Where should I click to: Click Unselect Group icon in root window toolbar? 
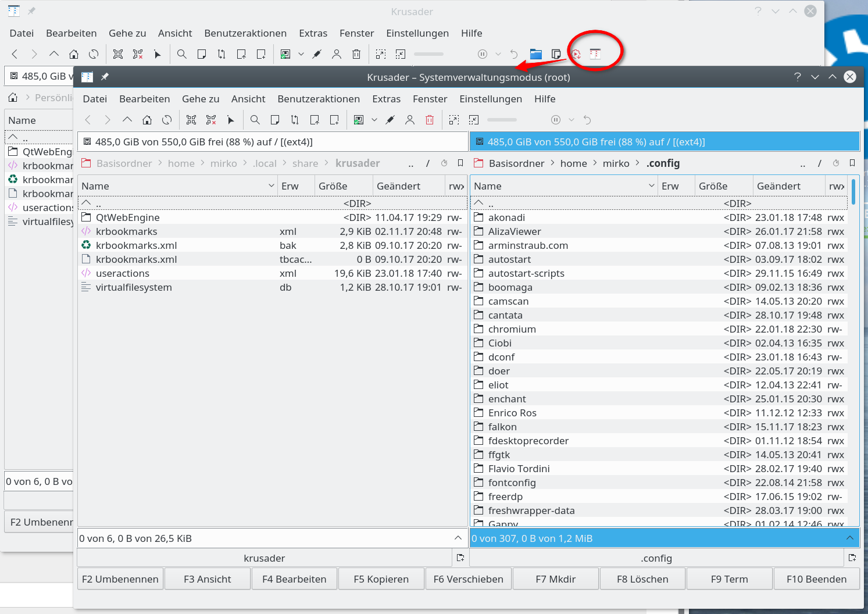211,120
